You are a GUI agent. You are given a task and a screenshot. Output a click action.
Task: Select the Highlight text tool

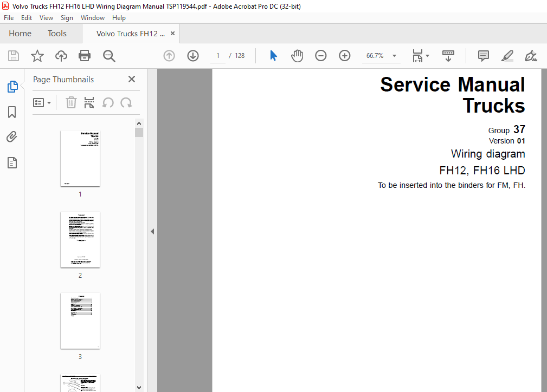pos(507,56)
